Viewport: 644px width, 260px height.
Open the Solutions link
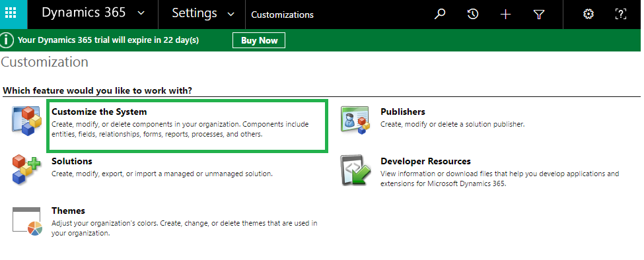click(72, 161)
